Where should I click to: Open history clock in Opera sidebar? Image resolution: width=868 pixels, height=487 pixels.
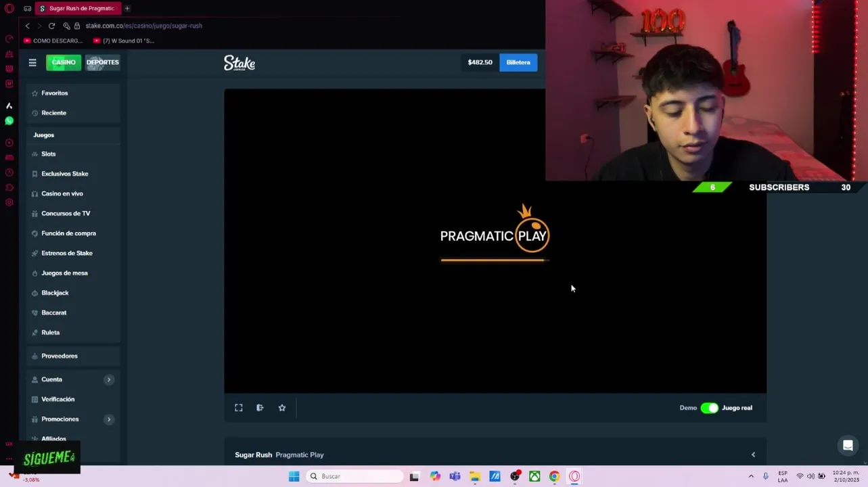point(9,172)
